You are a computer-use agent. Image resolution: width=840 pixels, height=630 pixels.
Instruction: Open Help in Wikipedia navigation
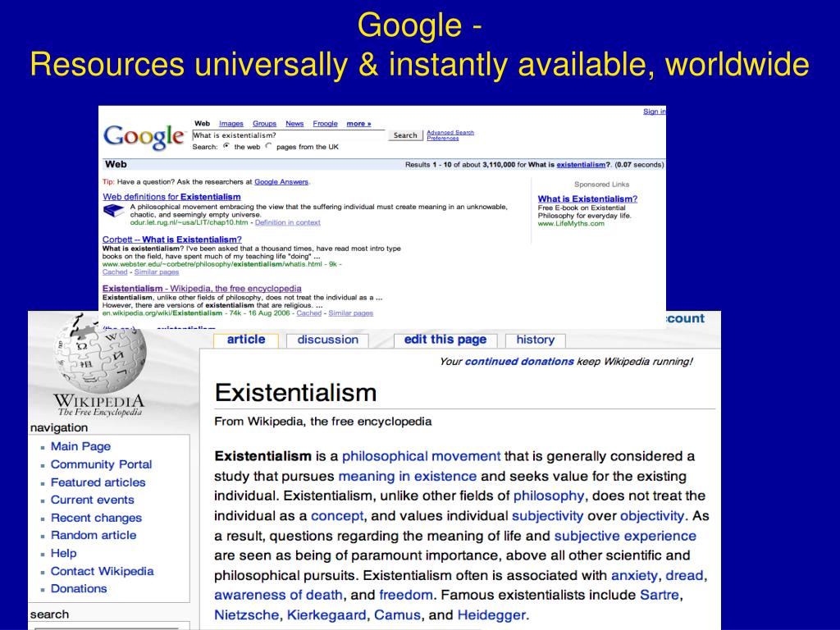[63, 553]
